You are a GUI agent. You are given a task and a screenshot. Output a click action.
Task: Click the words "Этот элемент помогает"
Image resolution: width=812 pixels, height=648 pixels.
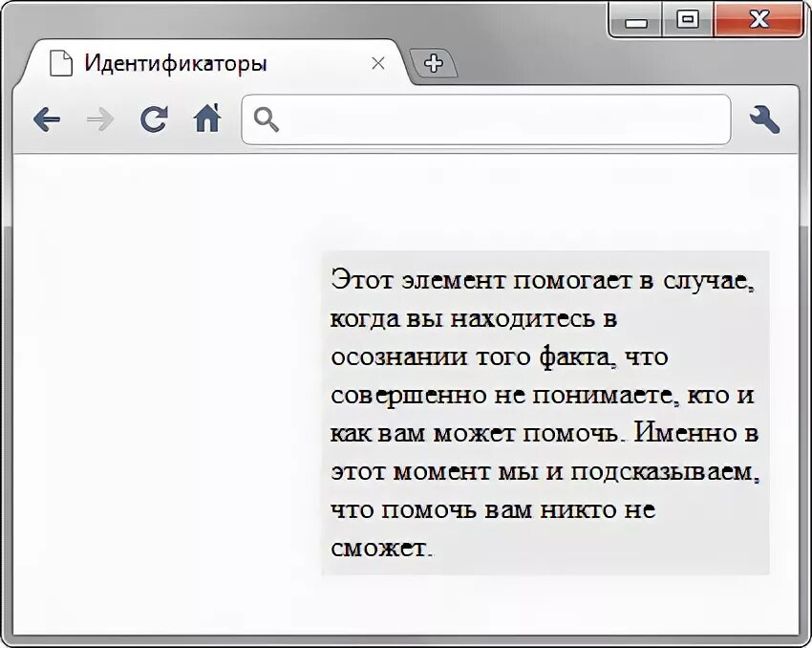[x=482, y=280]
